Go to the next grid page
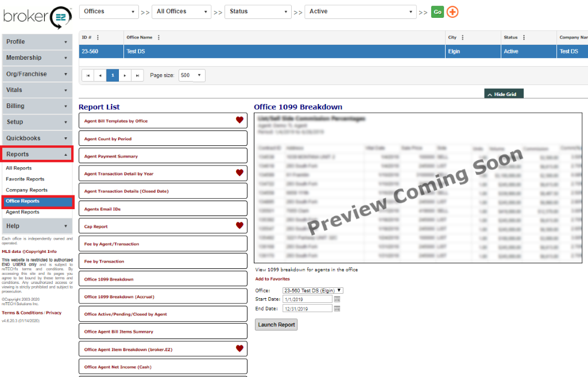The image size is (588, 377). (x=125, y=75)
